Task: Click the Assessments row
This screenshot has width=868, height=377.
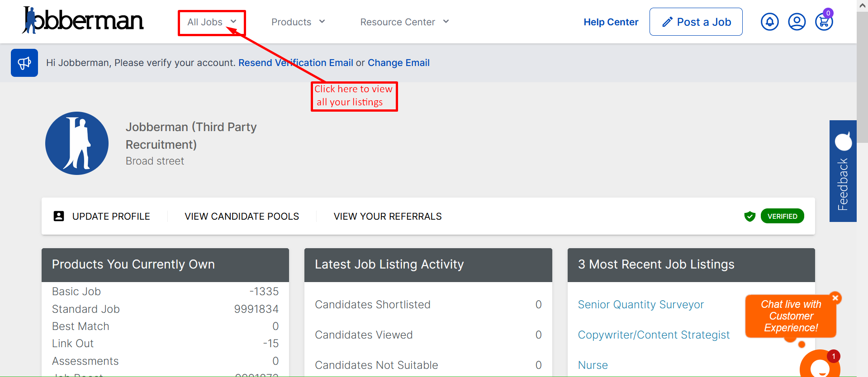Action: coord(165,361)
